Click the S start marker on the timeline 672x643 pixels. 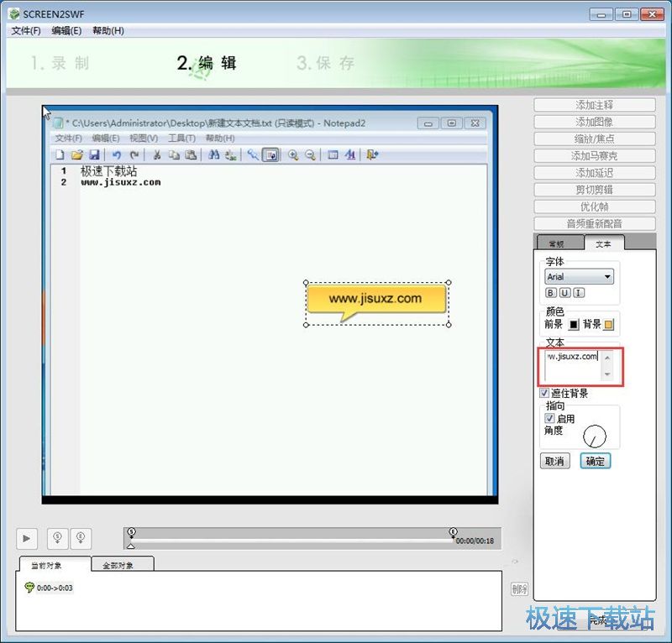click(132, 532)
